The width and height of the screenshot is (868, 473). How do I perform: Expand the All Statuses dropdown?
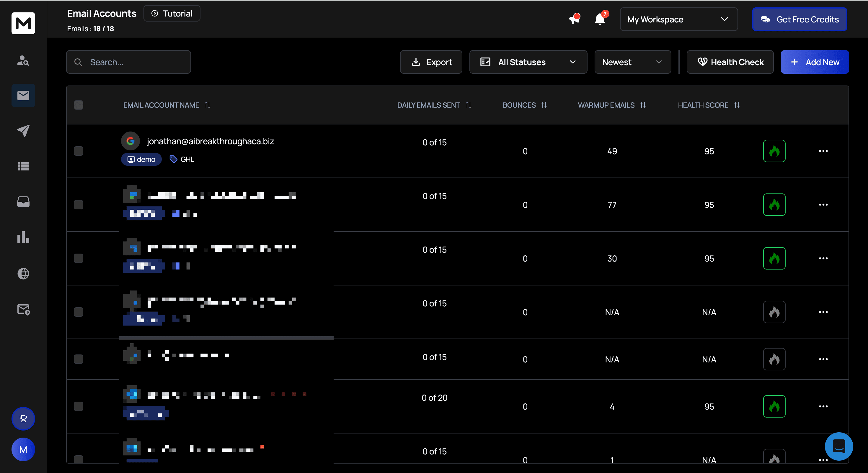[528, 62]
